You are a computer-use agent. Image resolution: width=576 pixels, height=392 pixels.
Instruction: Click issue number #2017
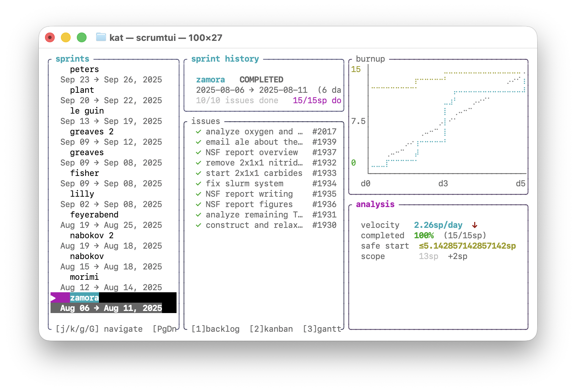324,132
